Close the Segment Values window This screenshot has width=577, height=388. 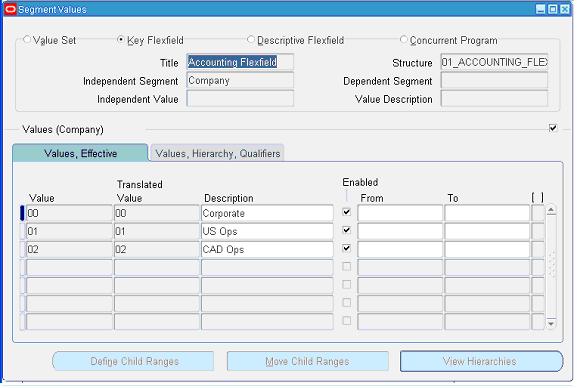point(565,9)
